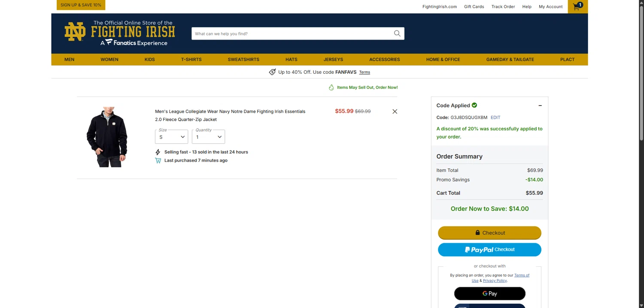Viewport: 644px width, 308px height.
Task: Click the green Code Applied checkmark
Action: [474, 105]
